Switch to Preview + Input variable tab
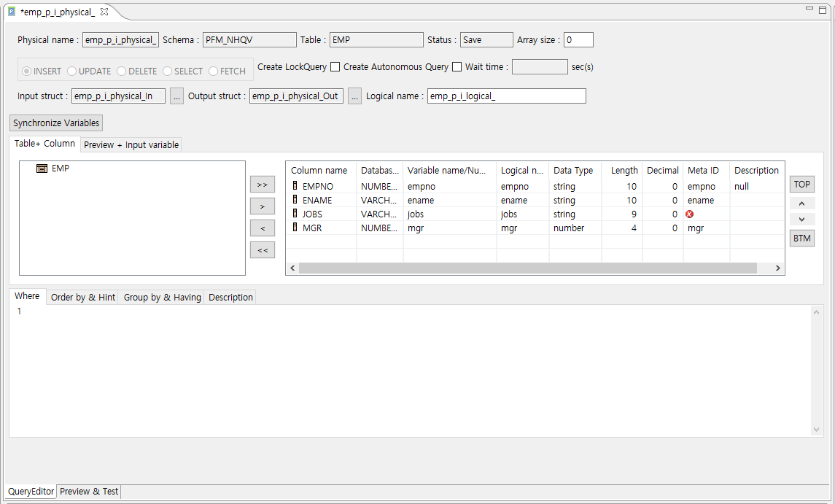 point(131,145)
